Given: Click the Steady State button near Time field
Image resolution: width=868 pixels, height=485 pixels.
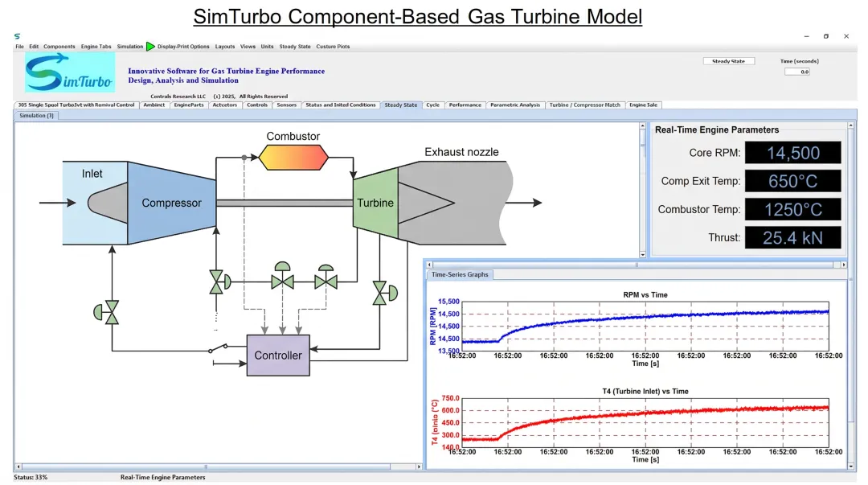Looking at the screenshot, I should (728, 61).
